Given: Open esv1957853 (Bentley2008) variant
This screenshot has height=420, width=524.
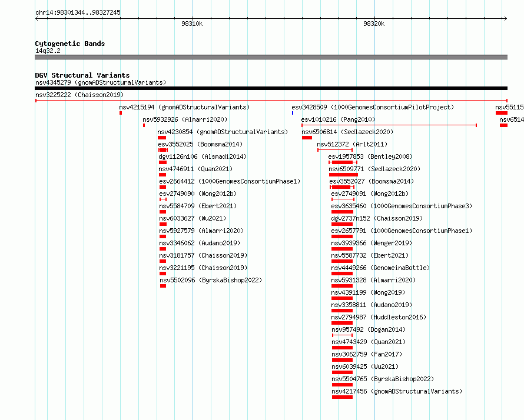Looking at the screenshot, I should 370,156.
